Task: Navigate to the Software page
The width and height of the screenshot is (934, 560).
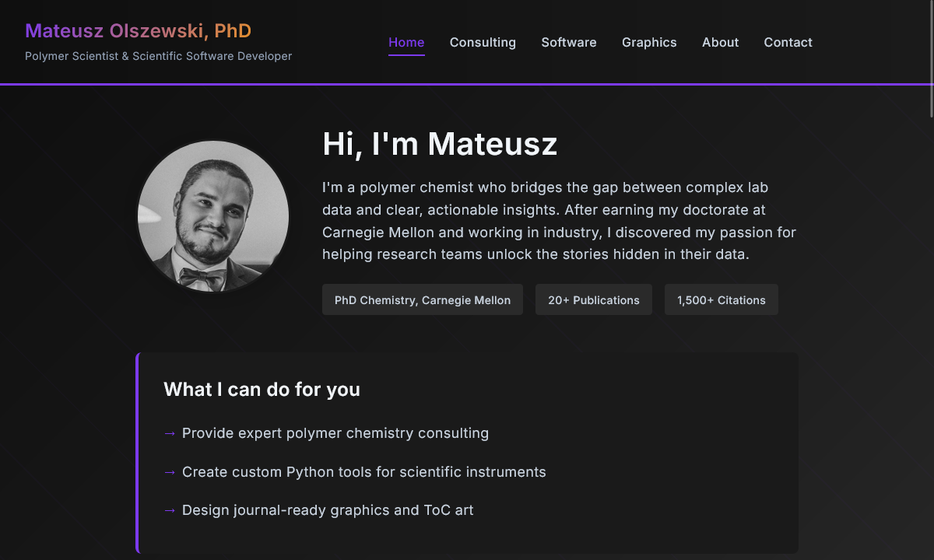Action: tap(569, 42)
